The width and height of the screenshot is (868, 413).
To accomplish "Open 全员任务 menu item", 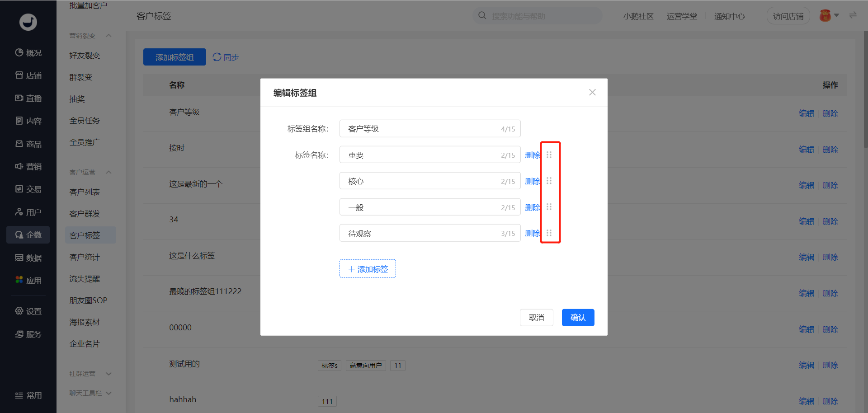I will [x=85, y=121].
